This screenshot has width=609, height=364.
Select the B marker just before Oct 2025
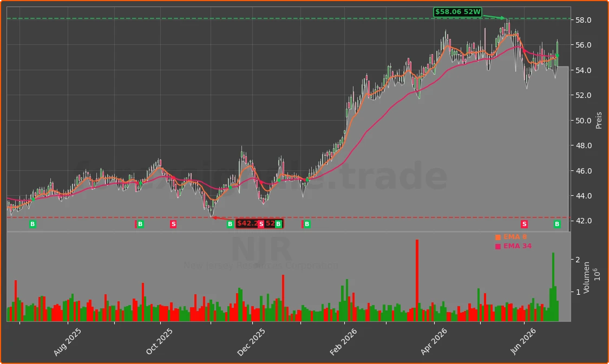click(140, 224)
